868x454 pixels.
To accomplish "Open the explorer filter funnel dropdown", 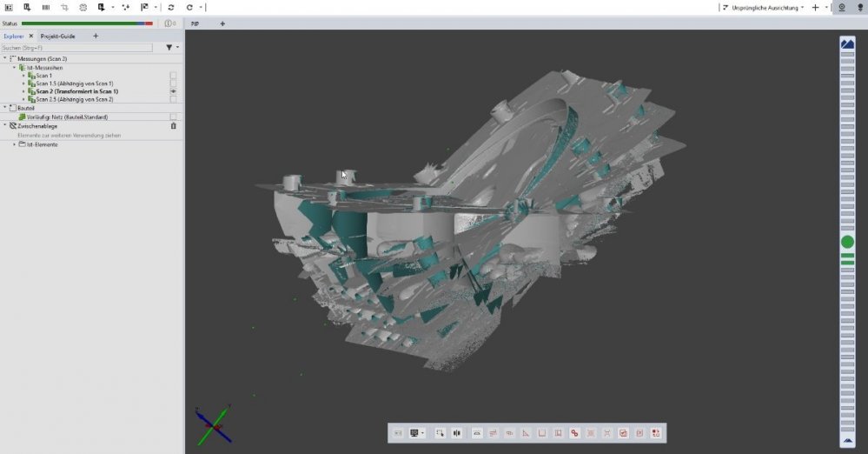I will click(171, 48).
